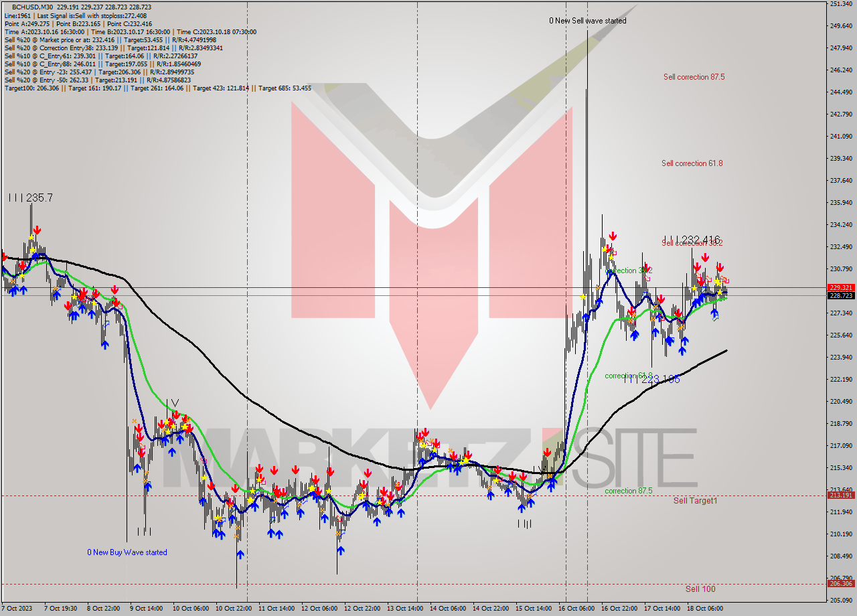
Task: Click the '7 Oct 2023' date label
Action: 16,609
